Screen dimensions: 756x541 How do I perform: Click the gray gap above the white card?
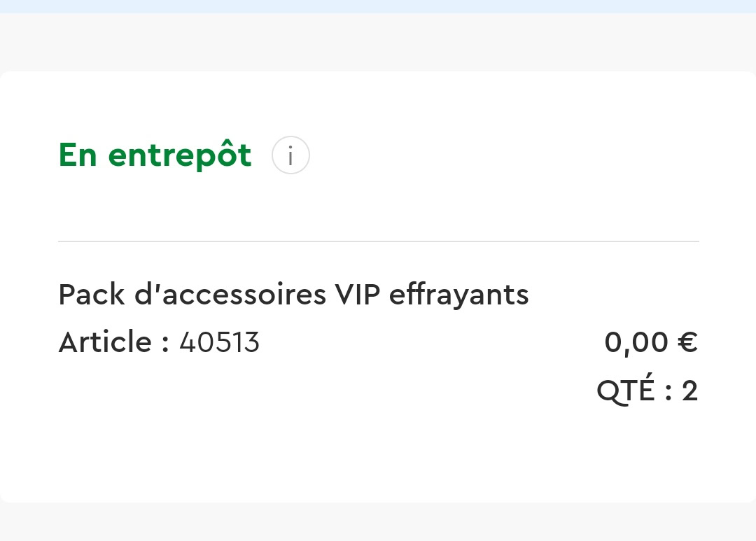378,42
